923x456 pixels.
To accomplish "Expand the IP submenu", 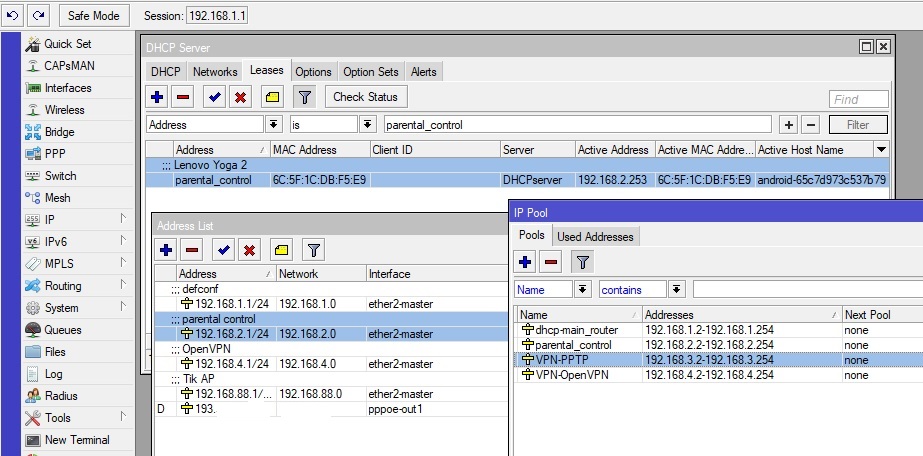I will tap(77, 220).
